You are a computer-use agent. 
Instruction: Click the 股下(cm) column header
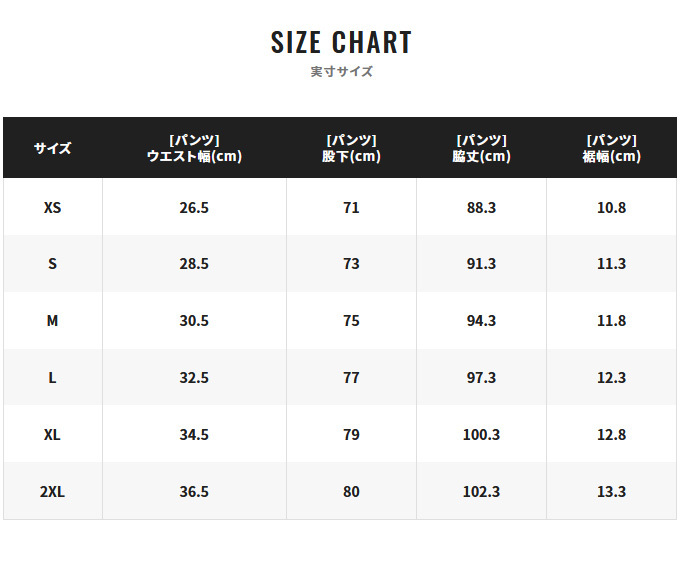351,148
